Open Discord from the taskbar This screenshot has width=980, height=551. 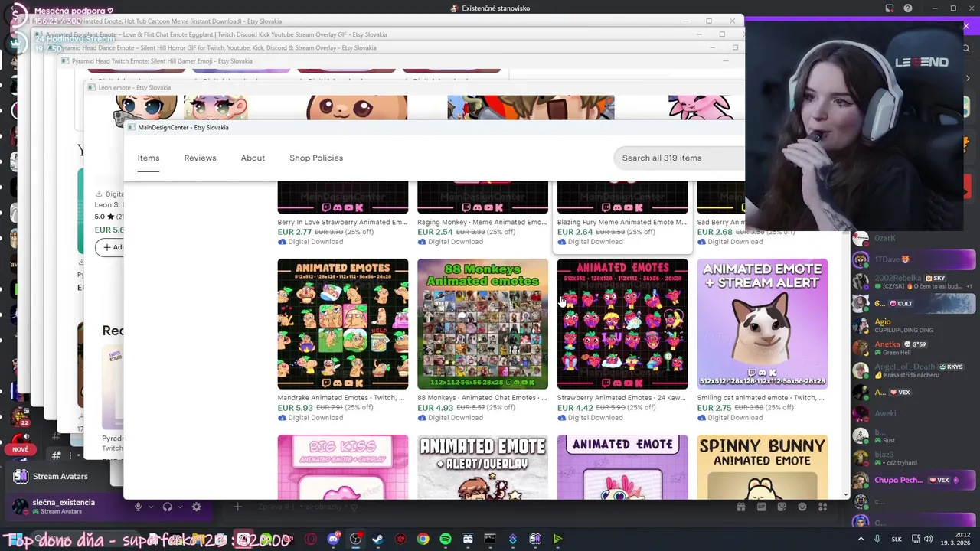(x=333, y=539)
